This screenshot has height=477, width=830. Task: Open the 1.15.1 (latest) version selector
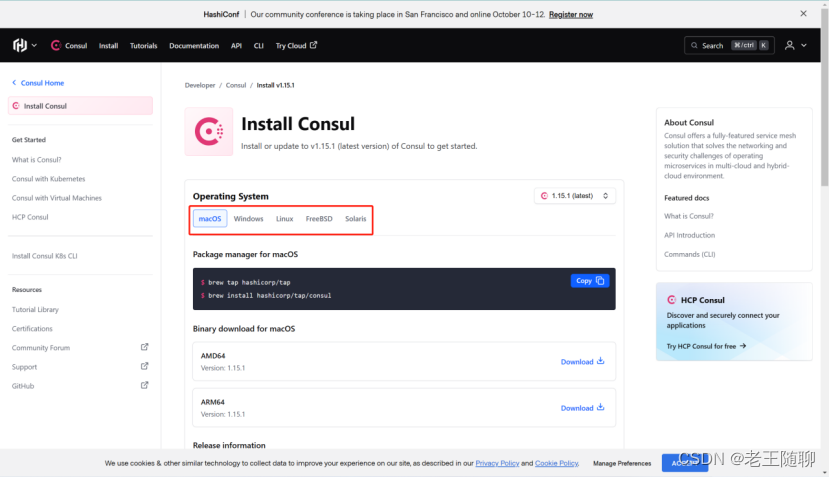(x=574, y=196)
